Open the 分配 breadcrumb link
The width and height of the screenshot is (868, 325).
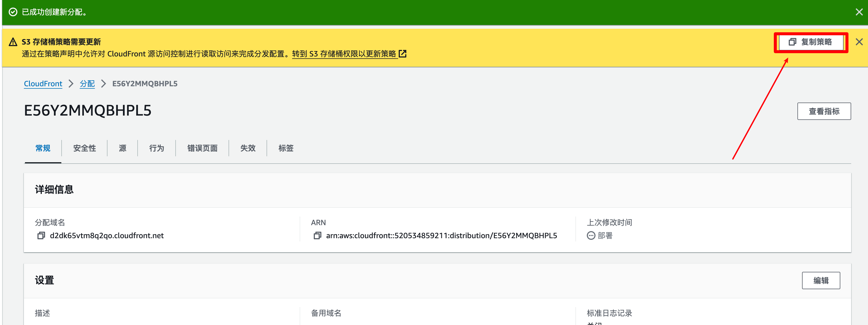click(x=87, y=84)
